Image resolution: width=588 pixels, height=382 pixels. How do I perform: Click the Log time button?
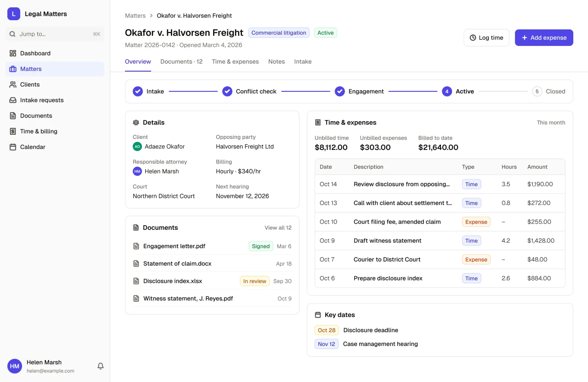coord(487,38)
